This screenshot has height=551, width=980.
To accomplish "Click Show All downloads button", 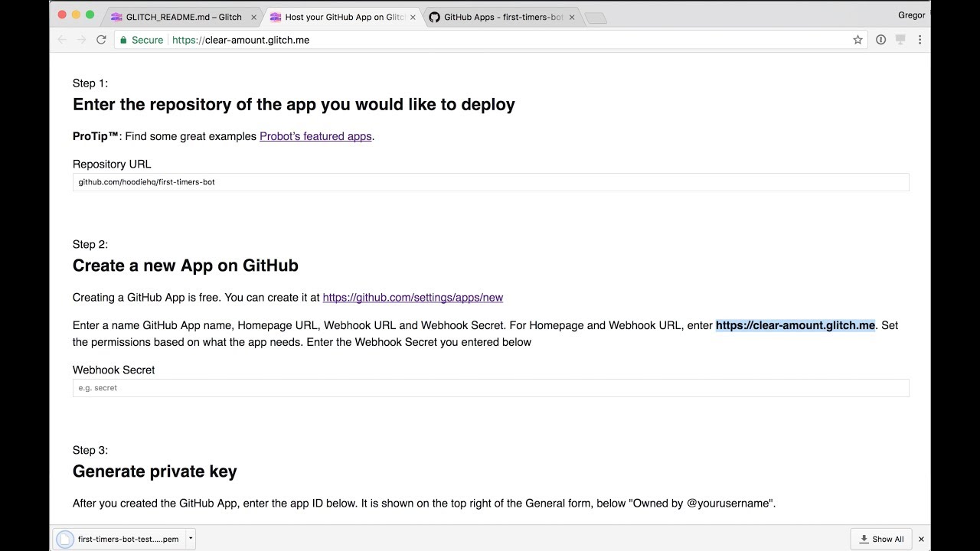I will [x=881, y=539].
